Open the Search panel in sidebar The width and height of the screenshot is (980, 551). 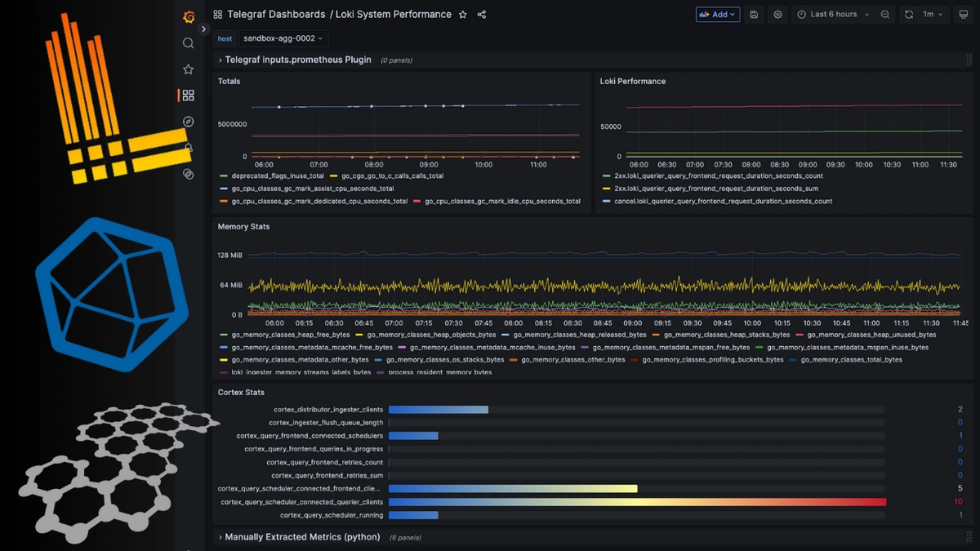[189, 43]
